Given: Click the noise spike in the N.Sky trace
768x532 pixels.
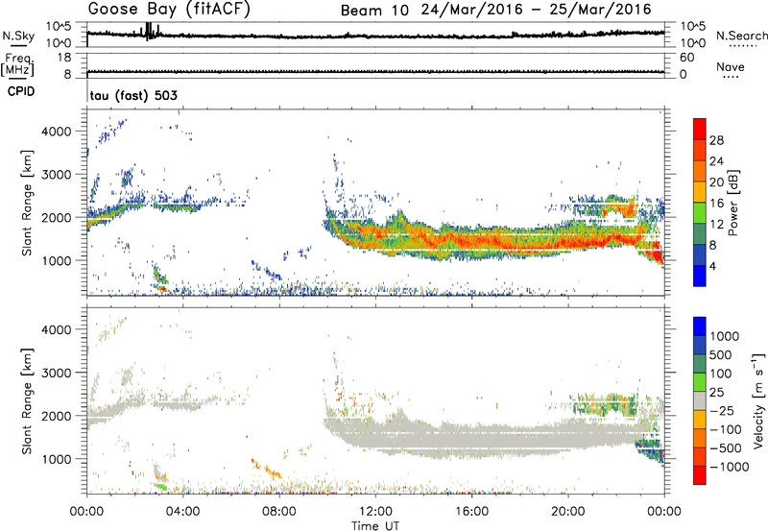Looking at the screenshot, I should [x=149, y=31].
